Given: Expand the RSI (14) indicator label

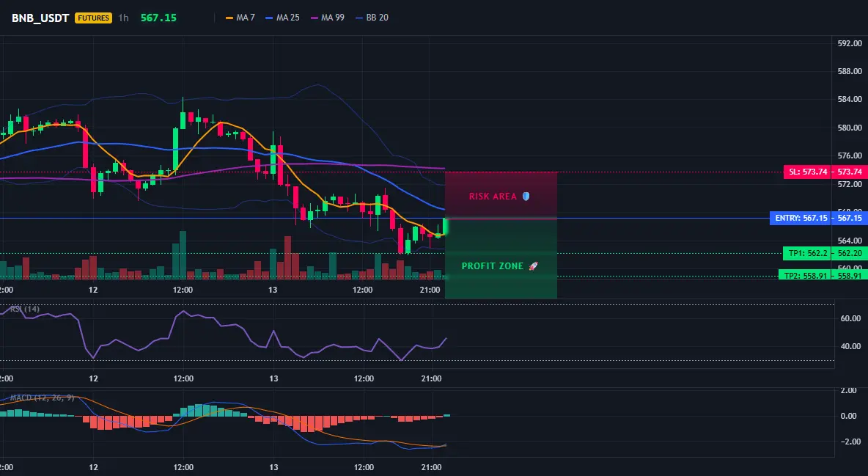Looking at the screenshot, I should (25, 310).
